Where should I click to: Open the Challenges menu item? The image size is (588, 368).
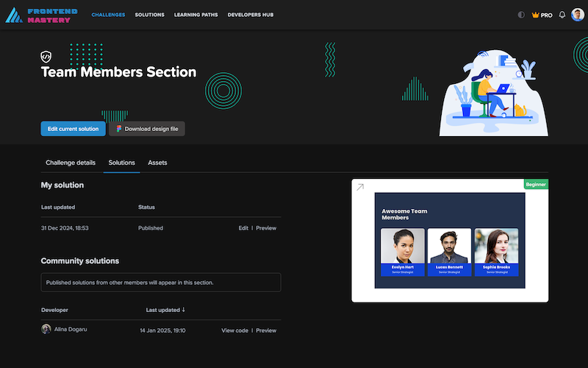pos(108,15)
